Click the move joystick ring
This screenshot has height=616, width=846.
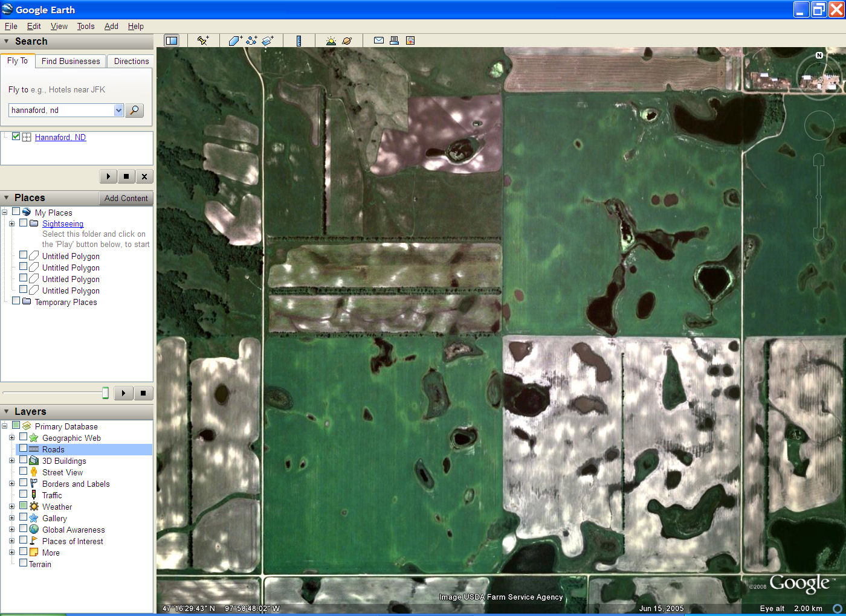[x=819, y=126]
